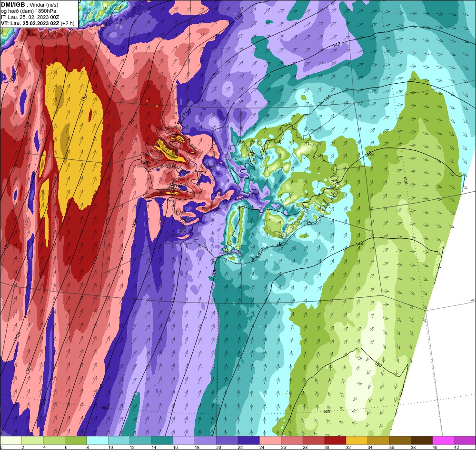This screenshot has width=476, height=450.
Task: Click the lavender 16–18 m/s legend swatch
Action: (184, 440)
